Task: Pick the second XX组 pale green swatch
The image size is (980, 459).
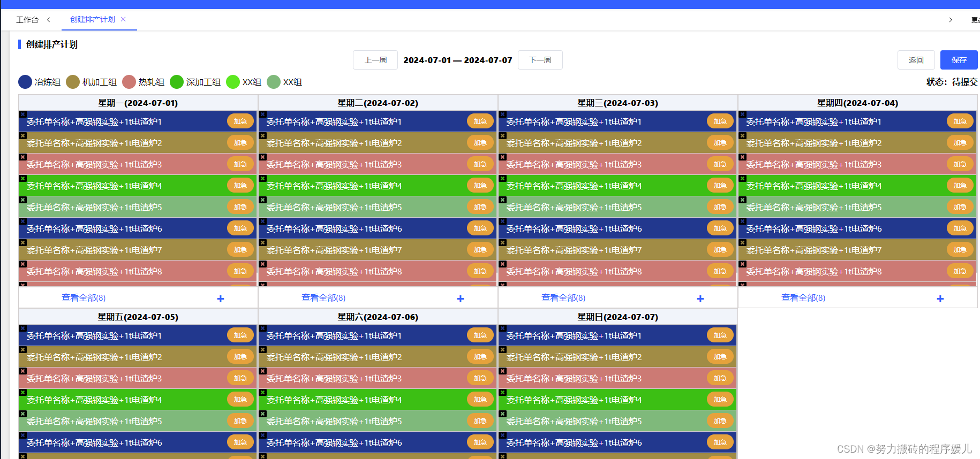Action: pos(274,82)
